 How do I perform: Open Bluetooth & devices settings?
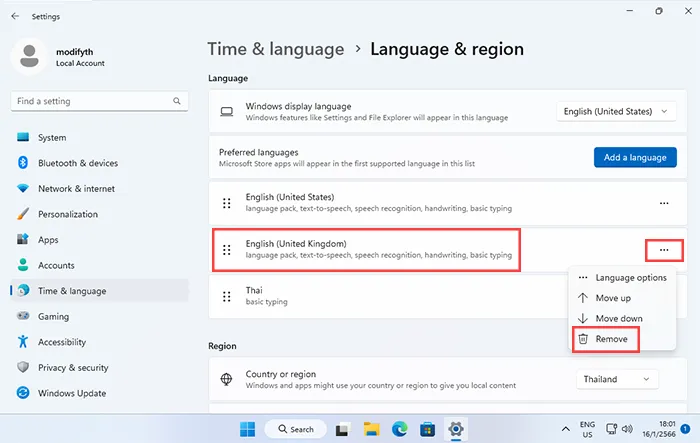click(x=99, y=163)
